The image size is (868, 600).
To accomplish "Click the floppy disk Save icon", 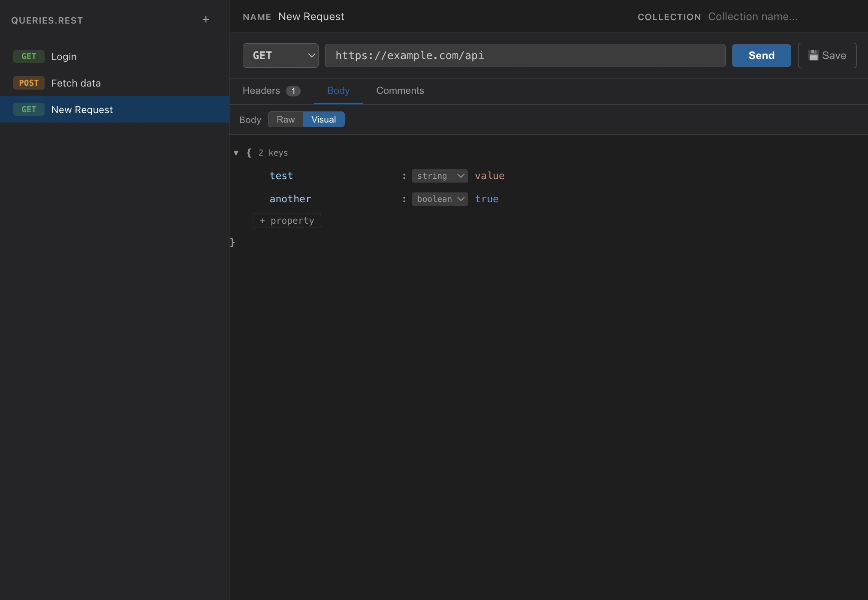I will pos(813,55).
